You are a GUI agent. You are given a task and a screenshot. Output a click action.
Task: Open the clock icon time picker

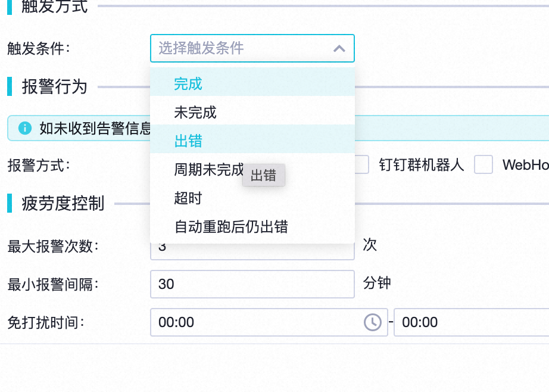pos(373,322)
